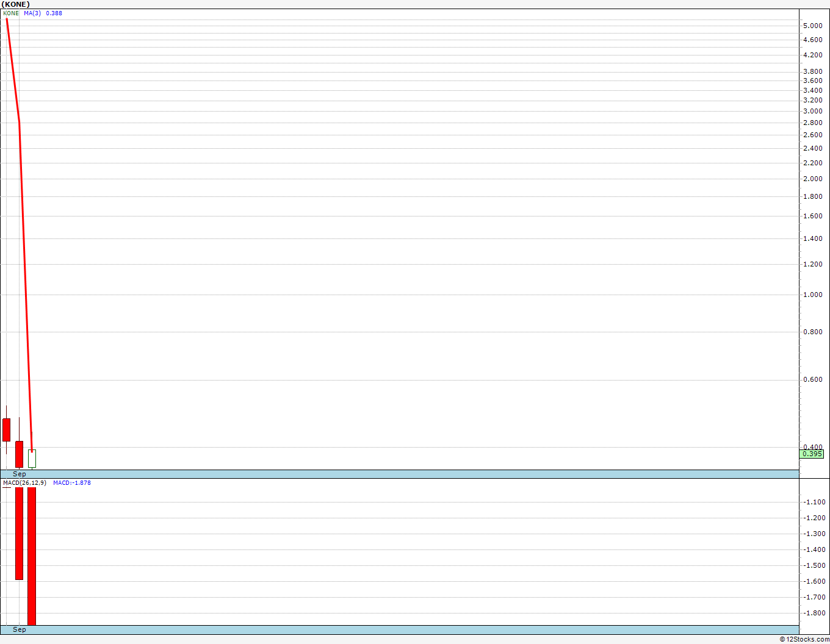Click the green hollow candlestick
Screen dimensions: 830x644
coord(32,459)
